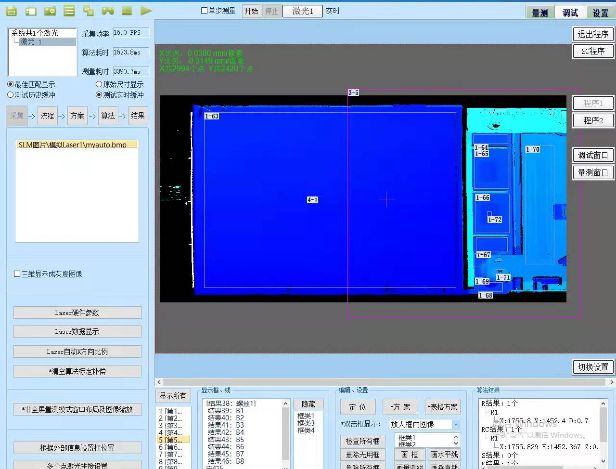Viewport: 616px width, 469px height.
Task: Switch to the 设置 tab
Action: click(x=601, y=13)
